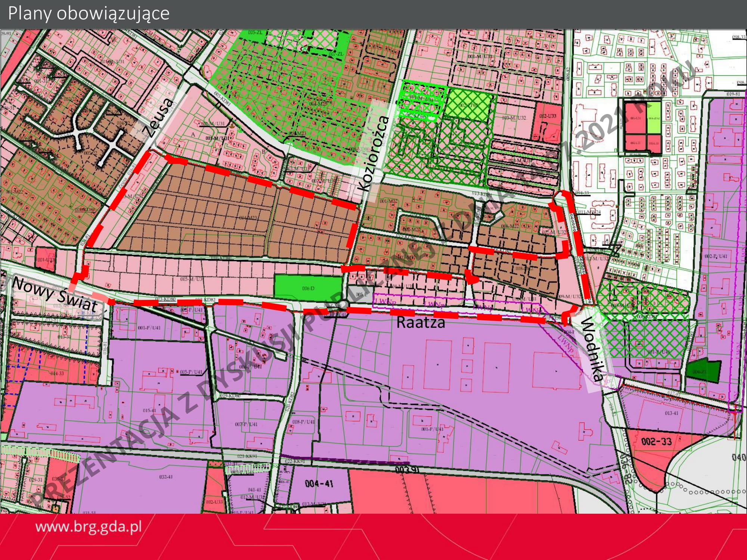Click the 013-41 zone label

click(671, 413)
